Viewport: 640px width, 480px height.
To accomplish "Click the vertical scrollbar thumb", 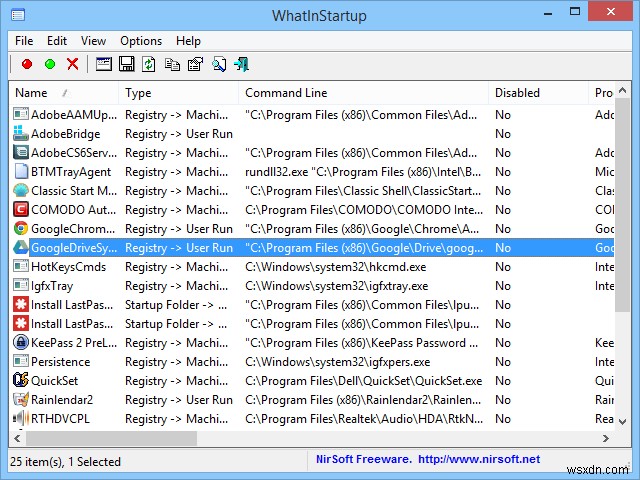I will pyautogui.click(x=622, y=205).
